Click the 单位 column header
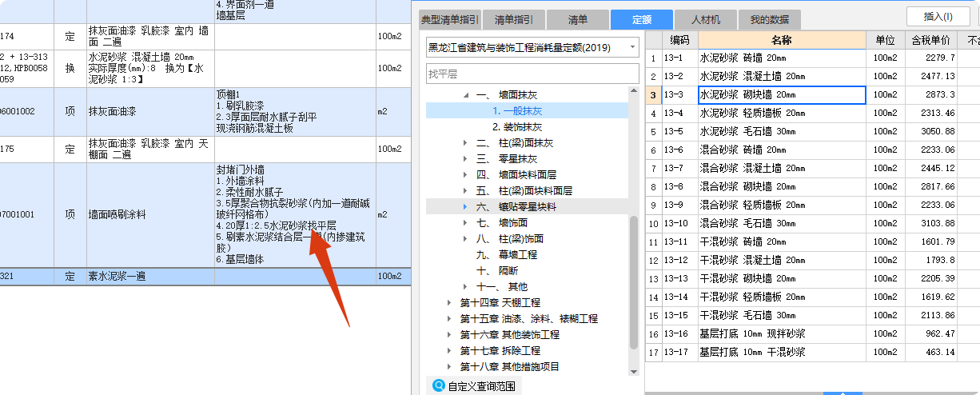Screen dimensions: 980x395 pos(885,40)
